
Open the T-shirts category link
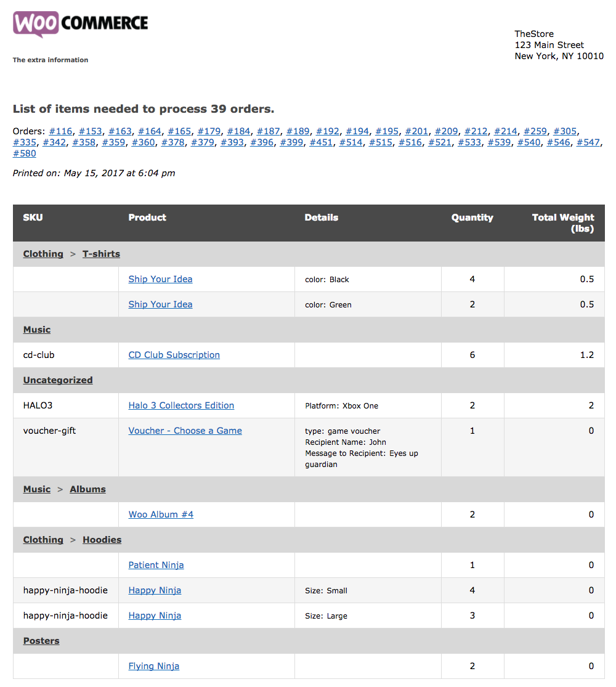(x=101, y=254)
